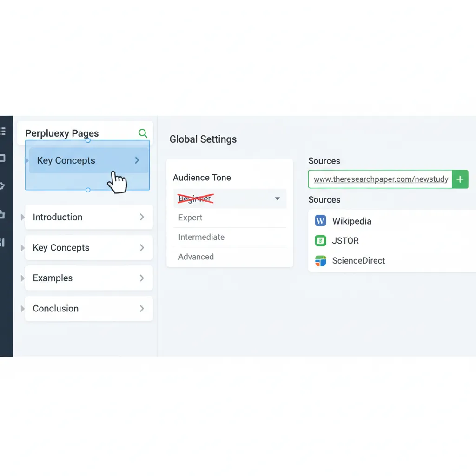Select the Advanced tone option
The height and width of the screenshot is (476, 476).
196,257
